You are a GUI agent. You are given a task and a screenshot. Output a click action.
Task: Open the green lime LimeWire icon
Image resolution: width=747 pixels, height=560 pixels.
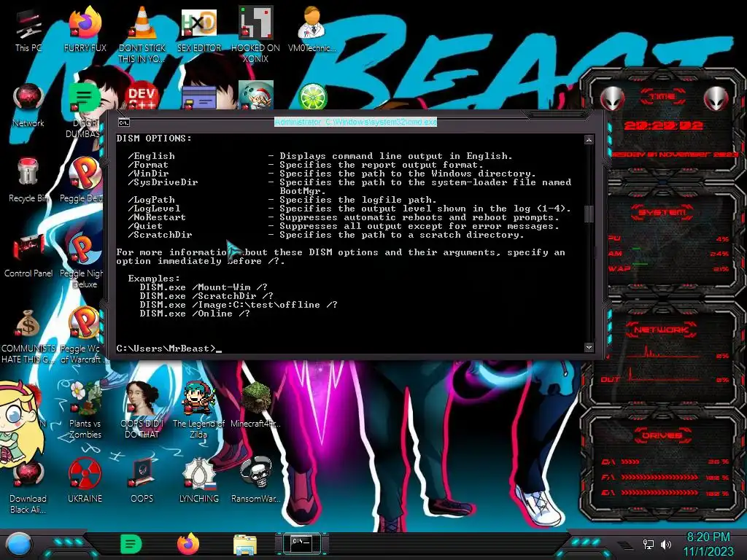pyautogui.click(x=312, y=96)
